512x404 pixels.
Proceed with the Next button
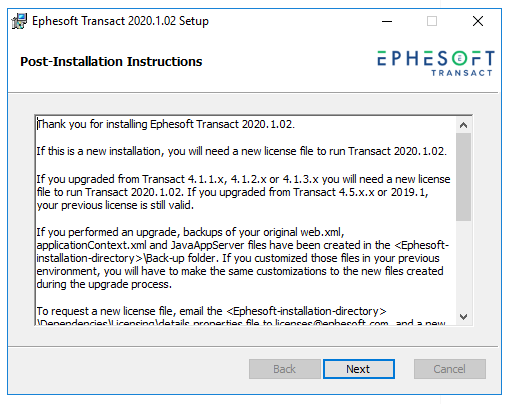(359, 369)
